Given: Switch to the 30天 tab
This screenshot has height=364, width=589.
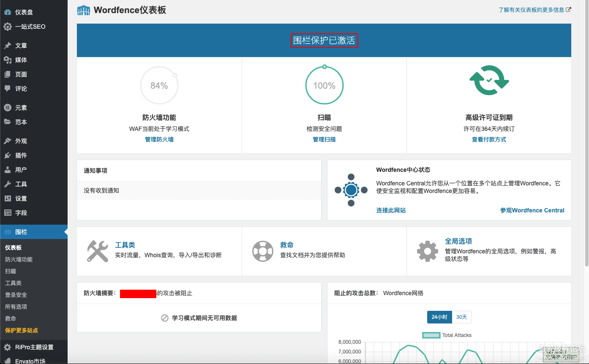Looking at the screenshot, I should tap(462, 317).
